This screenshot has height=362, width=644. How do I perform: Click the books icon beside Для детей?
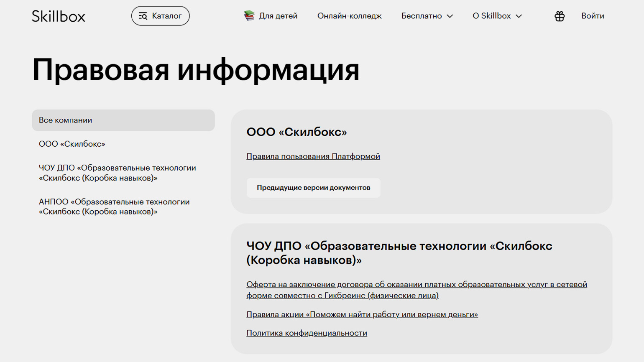[x=249, y=16]
